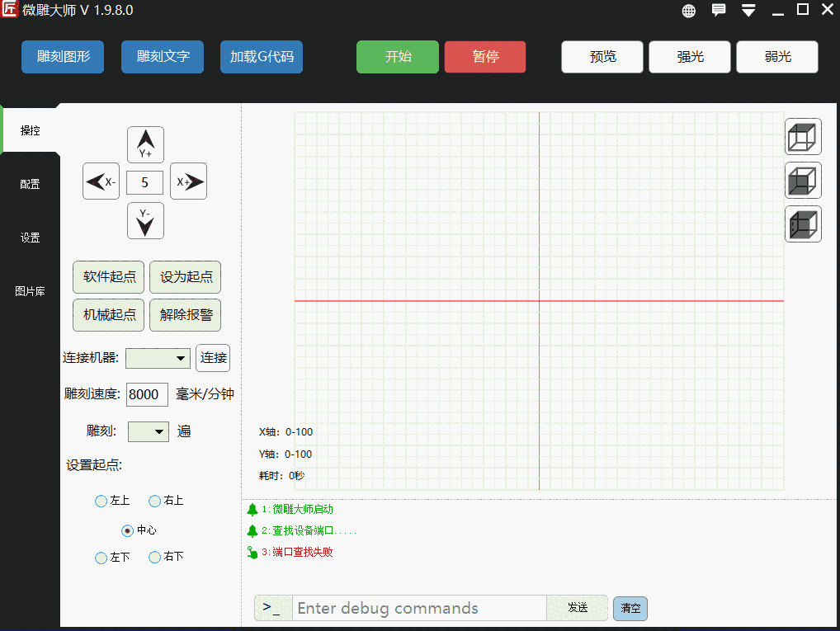This screenshot has height=631, width=840.
Task: Click the Y- down arrow jog button
Action: click(145, 221)
